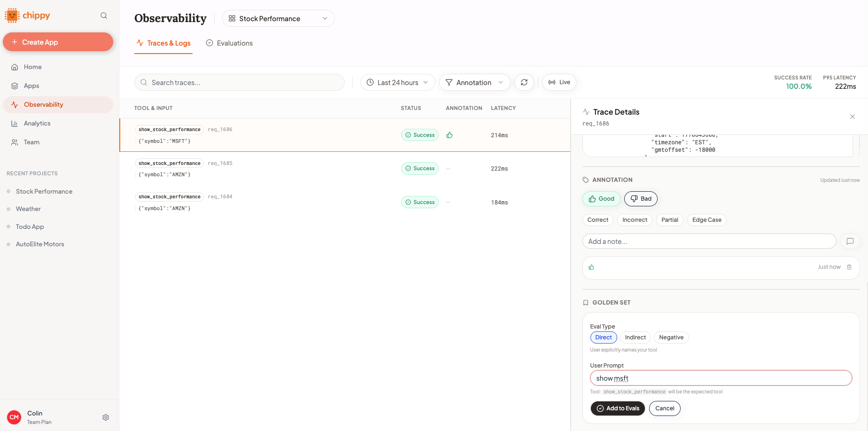Click the chippy logo icon
868x431 pixels.
pyautogui.click(x=12, y=16)
